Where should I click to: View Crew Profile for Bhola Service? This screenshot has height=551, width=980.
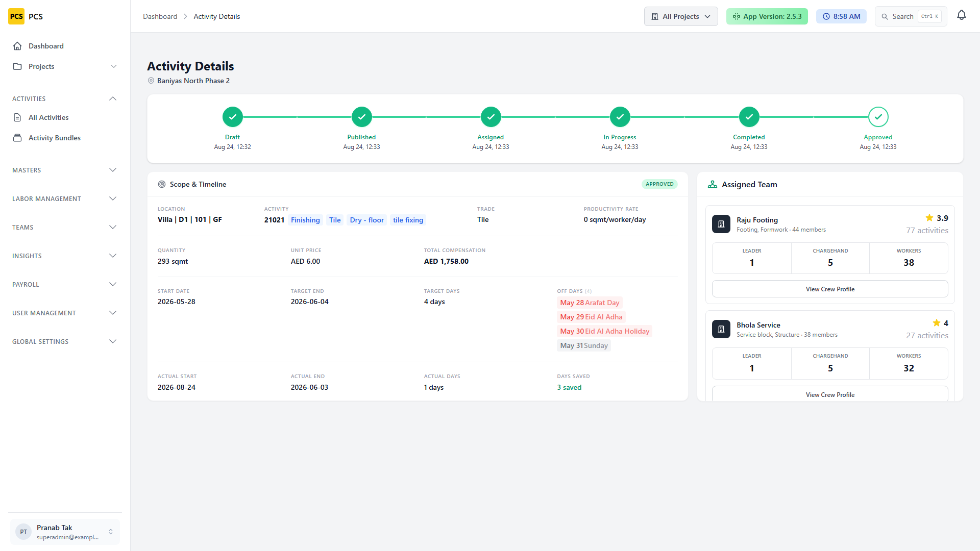(x=830, y=394)
